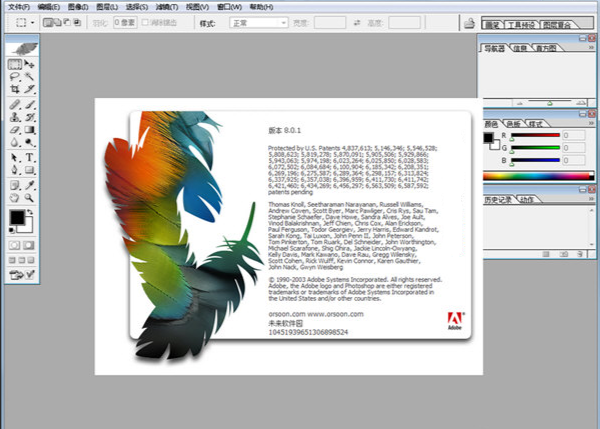The width and height of the screenshot is (600, 429).
Task: Open the 样式 (Style) dropdown set to 正常
Action: point(259,23)
